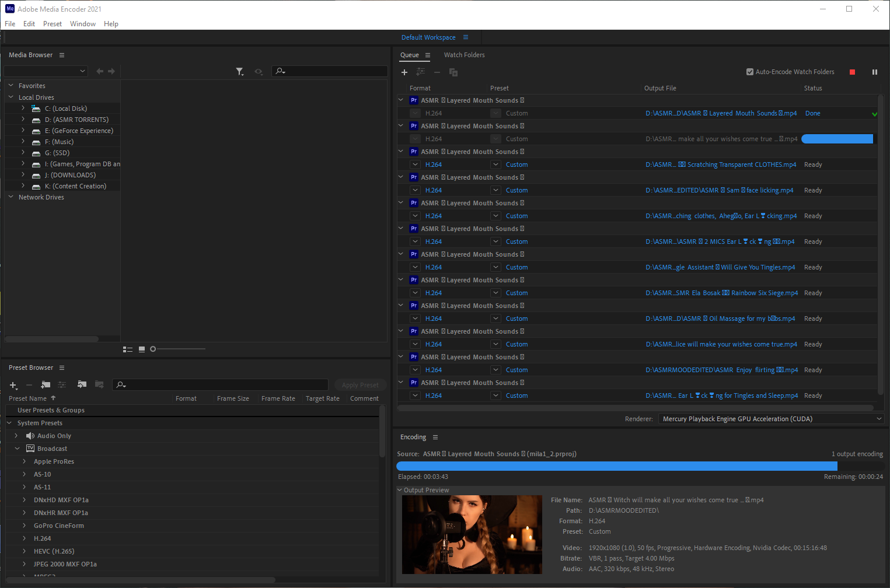Create a new preset in Preset Browser
890x588 pixels.
[13, 385]
